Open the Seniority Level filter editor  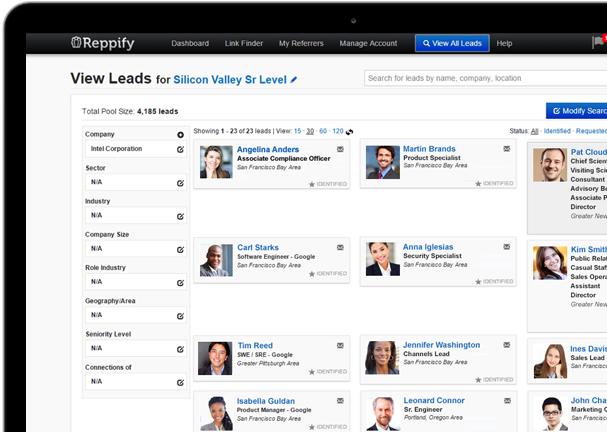click(180, 349)
